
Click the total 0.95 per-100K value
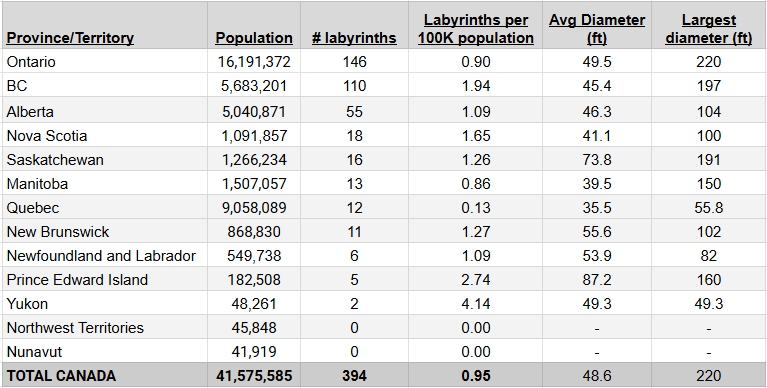click(476, 376)
